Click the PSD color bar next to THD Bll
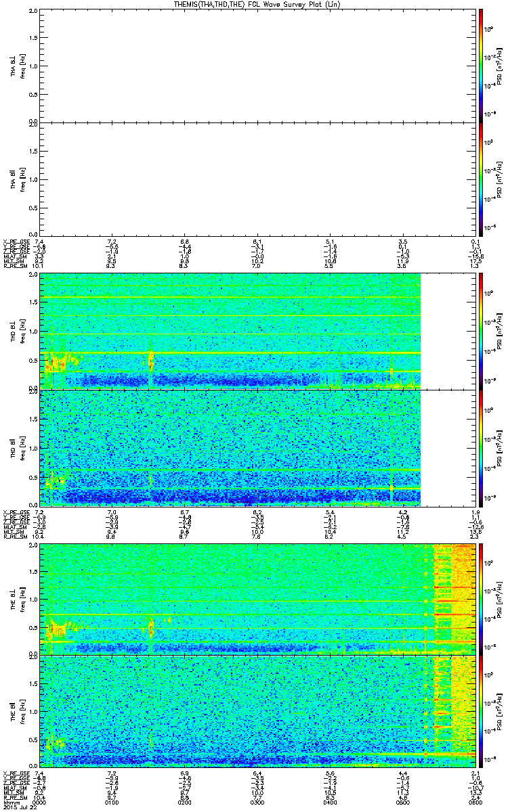This screenshot has width=508, height=812. tap(481, 447)
